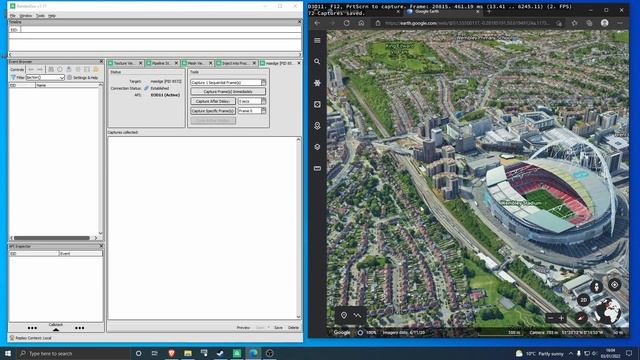This screenshot has width=640, height=360.
Task: Expand the Callstack panel arrow
Action: (56, 329)
